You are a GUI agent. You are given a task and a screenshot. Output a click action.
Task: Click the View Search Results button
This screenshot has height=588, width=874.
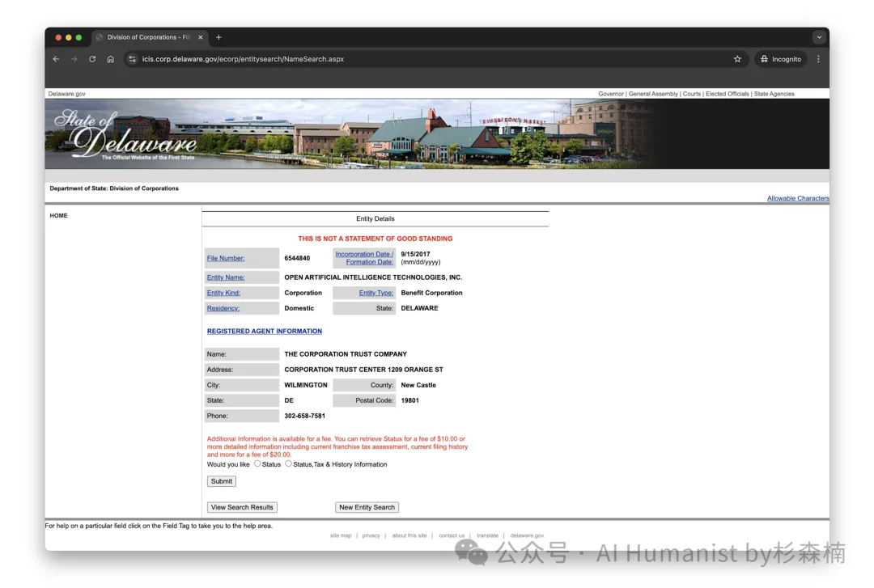[x=242, y=507]
